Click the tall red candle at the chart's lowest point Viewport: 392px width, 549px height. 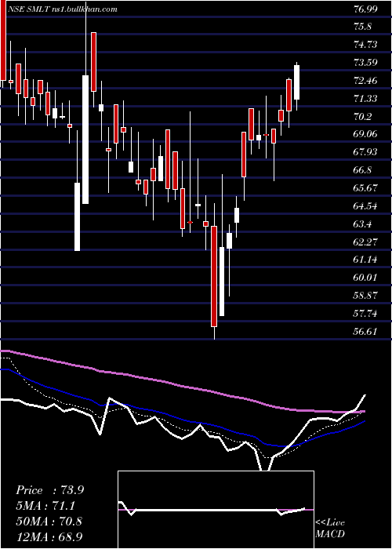[x=214, y=277]
